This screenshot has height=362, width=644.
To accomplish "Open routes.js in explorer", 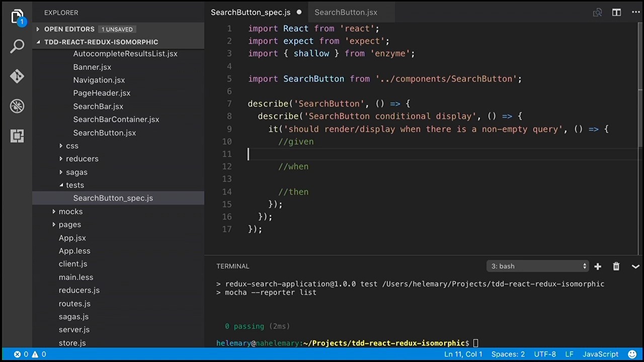I will coord(74,304).
